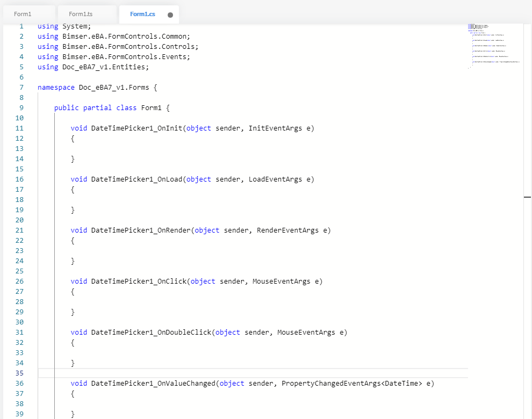Screen dimensions: 532x419
Task: Click the namespace keyword on line 7
Action: tap(56, 87)
